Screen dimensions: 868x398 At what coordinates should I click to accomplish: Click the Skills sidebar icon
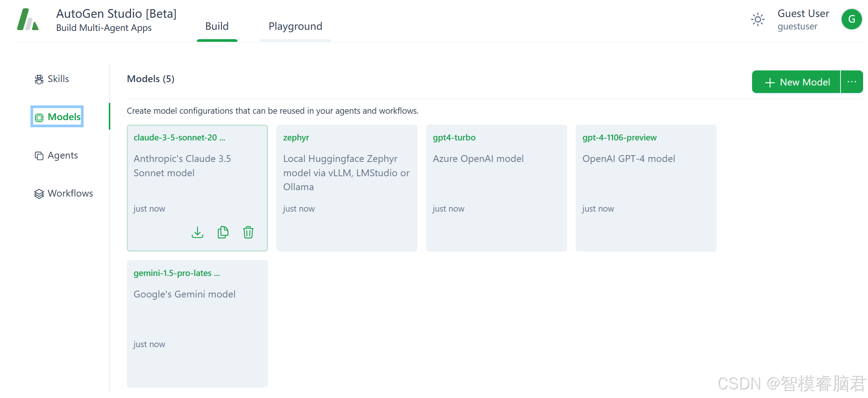point(39,79)
